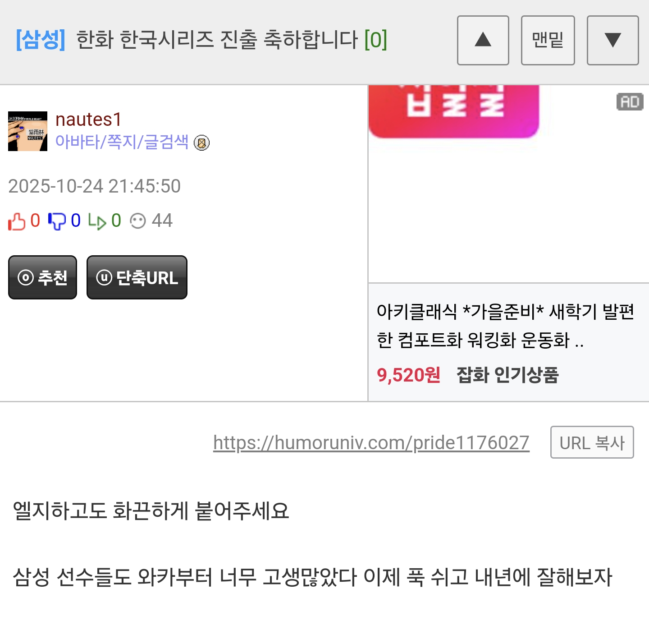Go to the previous post with up arrow
The height and width of the screenshot is (644, 649).
click(483, 40)
